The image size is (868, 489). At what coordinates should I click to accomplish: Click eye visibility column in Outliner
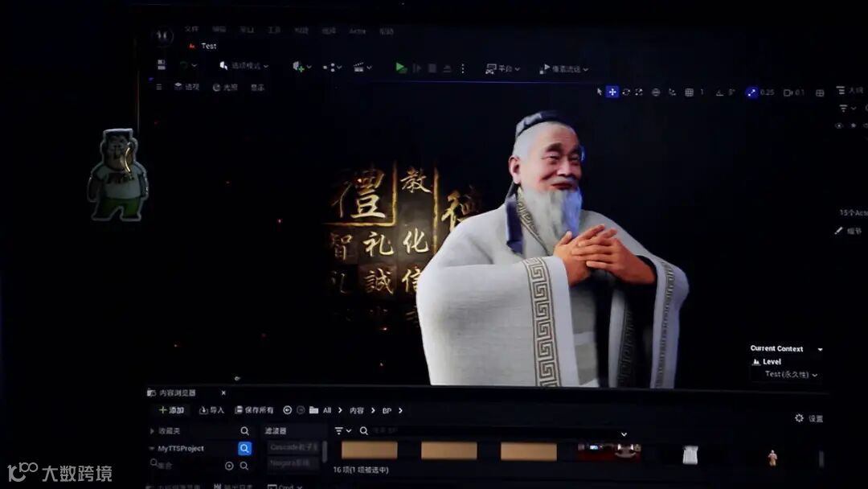(839, 125)
